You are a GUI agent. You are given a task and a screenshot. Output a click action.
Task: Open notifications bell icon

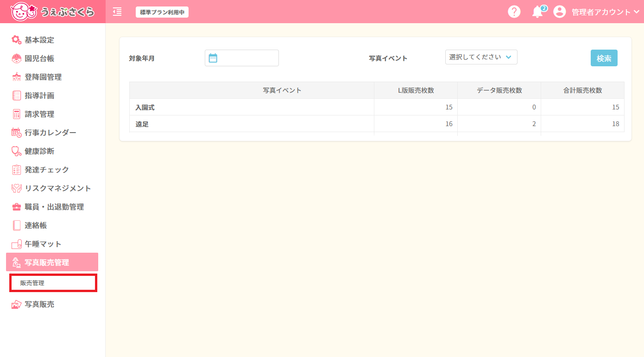[537, 12]
